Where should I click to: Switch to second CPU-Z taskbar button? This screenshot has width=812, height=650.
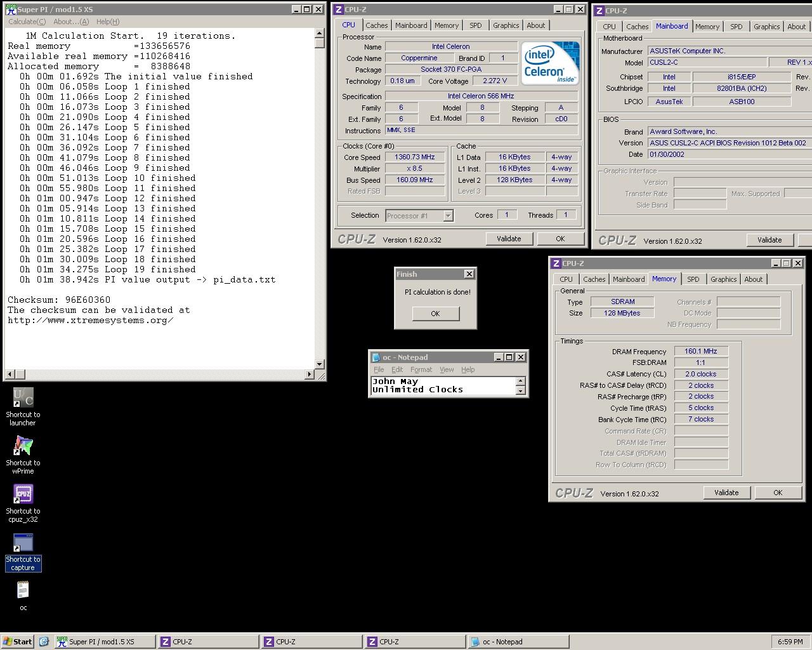click(311, 642)
